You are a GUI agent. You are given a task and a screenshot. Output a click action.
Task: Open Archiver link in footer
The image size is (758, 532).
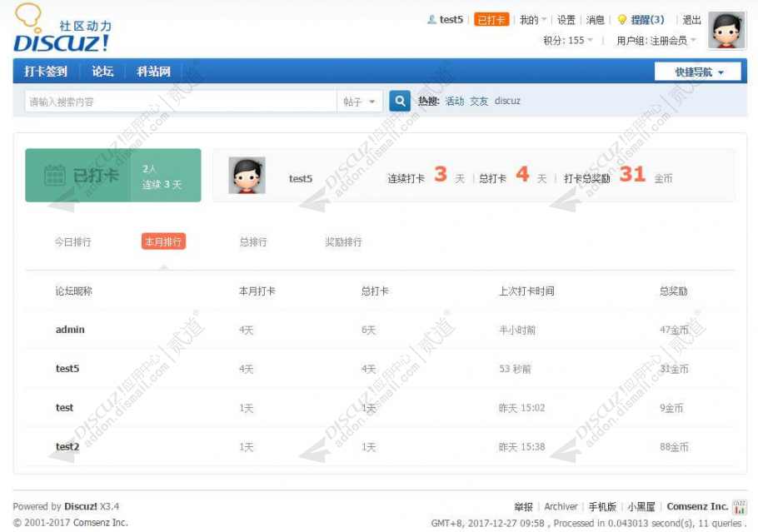[561, 506]
